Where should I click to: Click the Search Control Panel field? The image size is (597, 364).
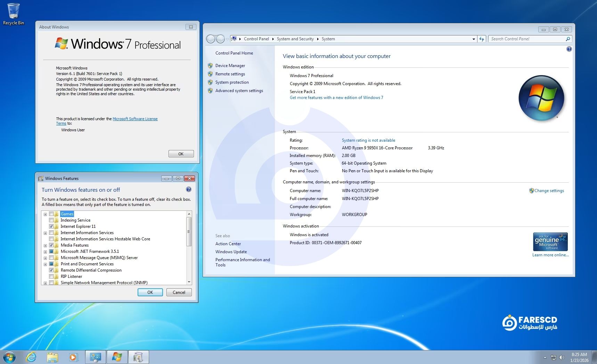click(526, 39)
